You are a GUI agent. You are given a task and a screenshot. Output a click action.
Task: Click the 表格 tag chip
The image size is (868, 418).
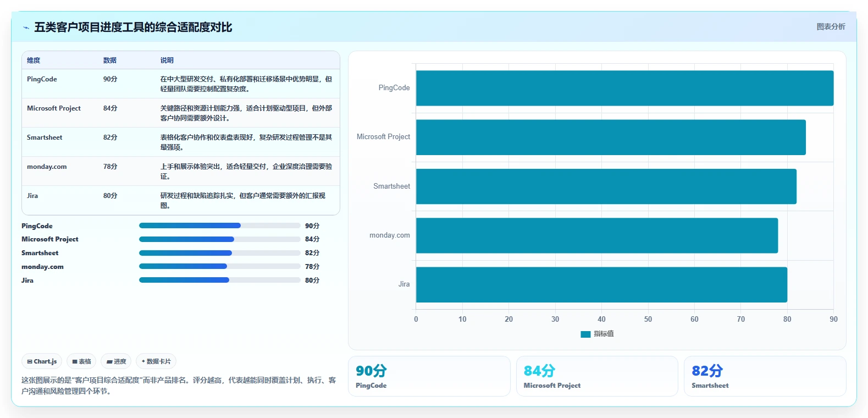pos(81,361)
